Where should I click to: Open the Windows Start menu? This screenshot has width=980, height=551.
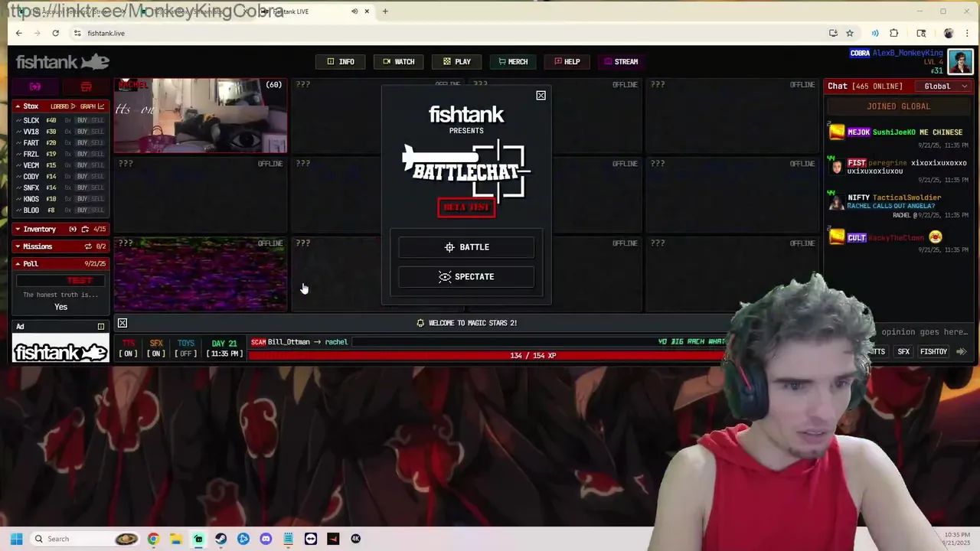point(16,539)
